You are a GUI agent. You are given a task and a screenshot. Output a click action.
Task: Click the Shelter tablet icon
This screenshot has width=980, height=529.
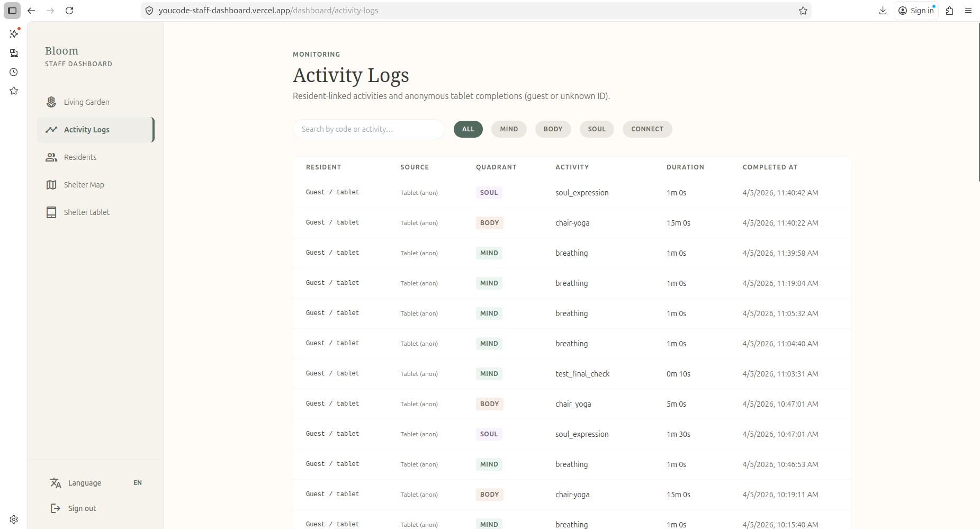point(51,212)
